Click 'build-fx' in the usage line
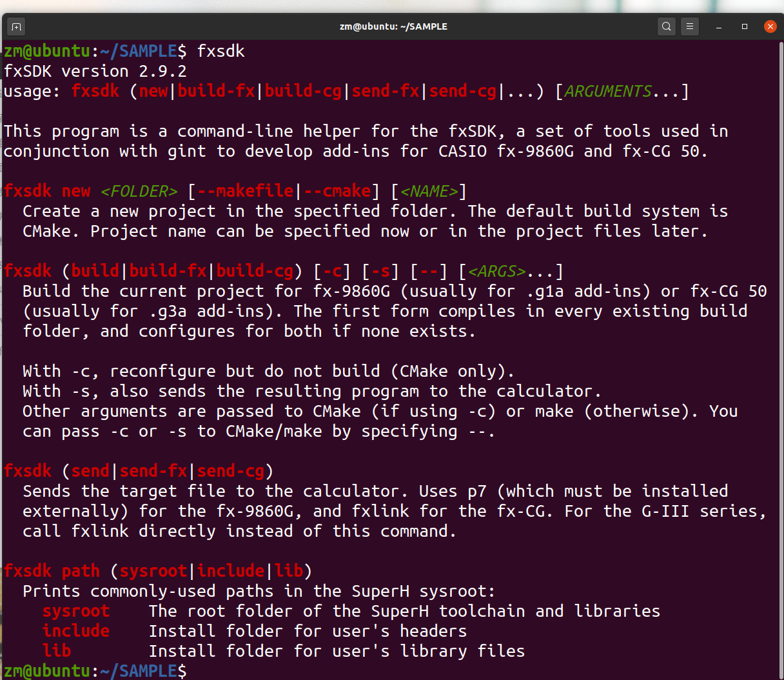This screenshot has width=784, height=680. [217, 91]
